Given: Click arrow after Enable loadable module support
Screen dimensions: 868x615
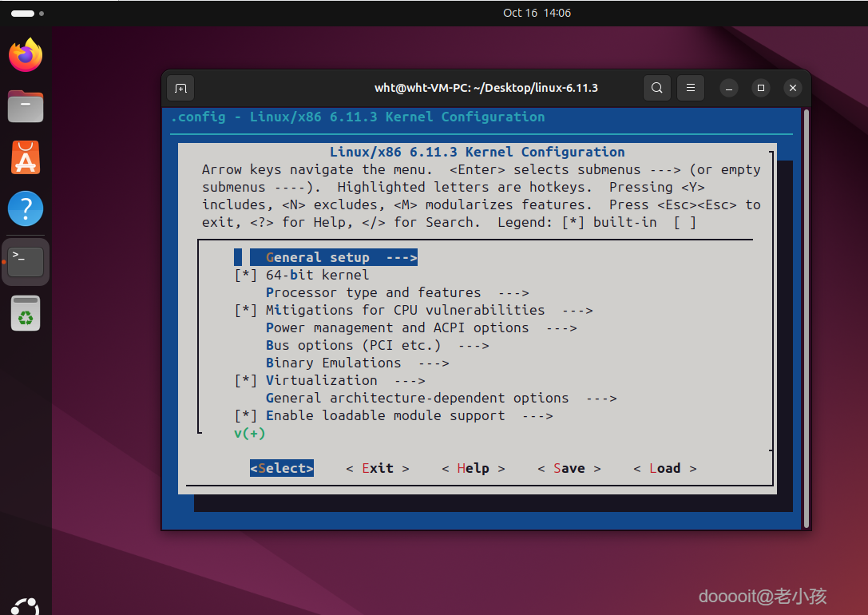Looking at the screenshot, I should tap(537, 415).
